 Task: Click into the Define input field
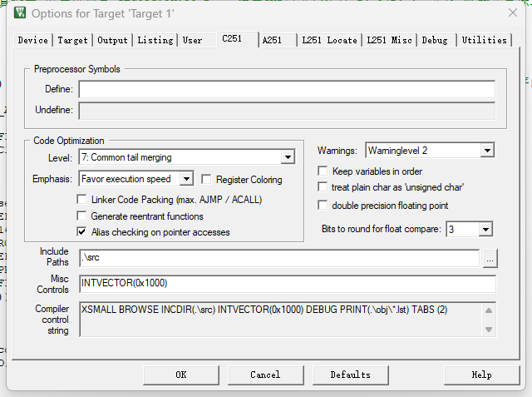[x=287, y=89]
